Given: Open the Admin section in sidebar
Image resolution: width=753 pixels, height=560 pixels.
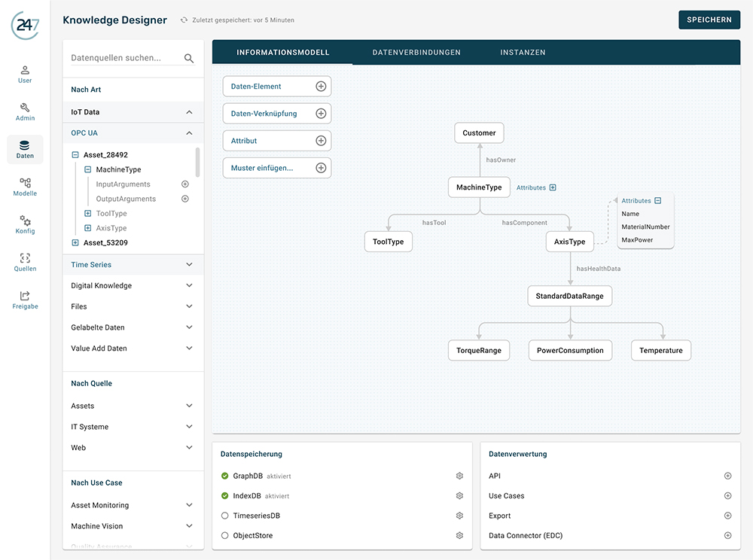Looking at the screenshot, I should pyautogui.click(x=25, y=111).
